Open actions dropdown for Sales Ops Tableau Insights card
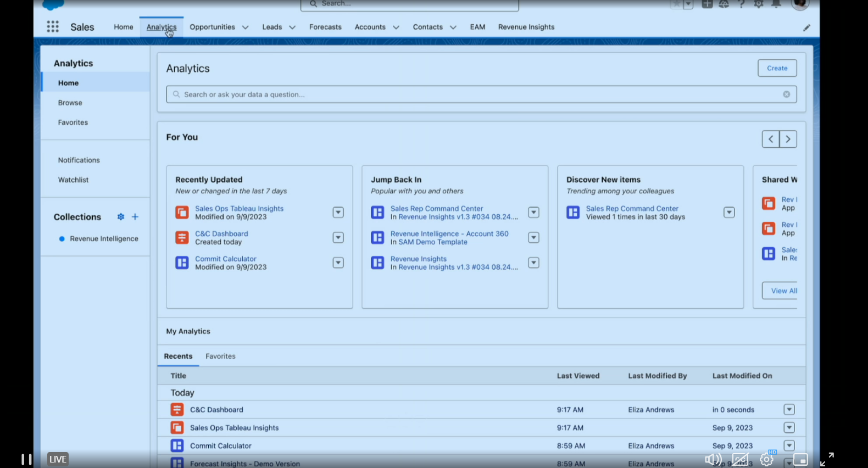 coord(338,213)
